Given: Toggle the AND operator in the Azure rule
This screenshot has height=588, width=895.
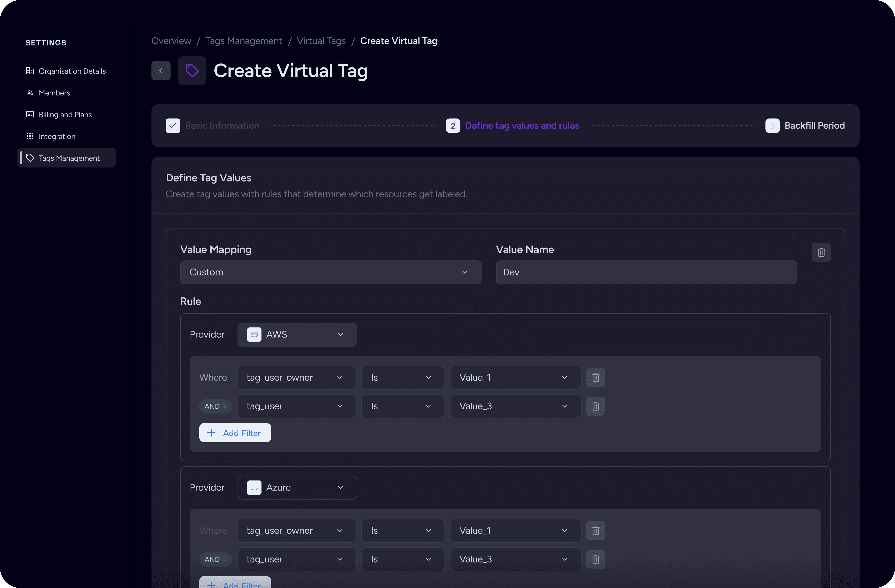Looking at the screenshot, I should [x=216, y=559].
